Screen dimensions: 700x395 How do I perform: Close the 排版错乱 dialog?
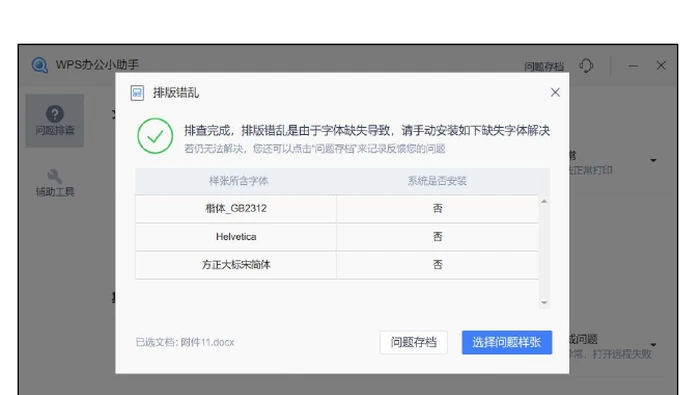coord(555,92)
